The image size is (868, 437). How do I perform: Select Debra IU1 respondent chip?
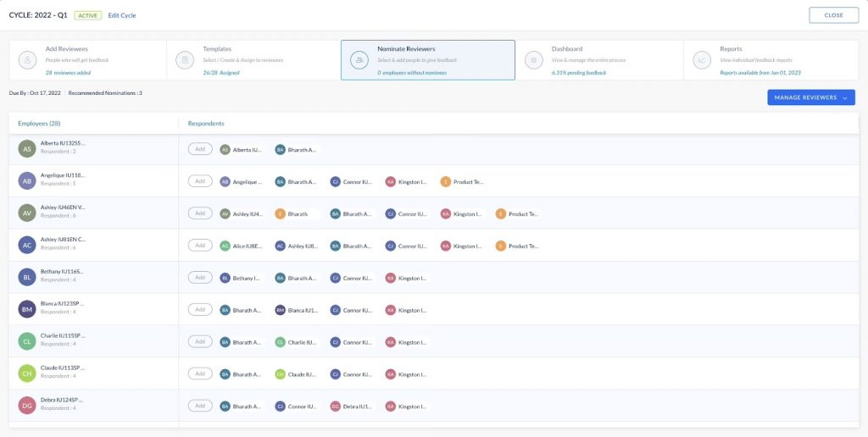click(352, 406)
